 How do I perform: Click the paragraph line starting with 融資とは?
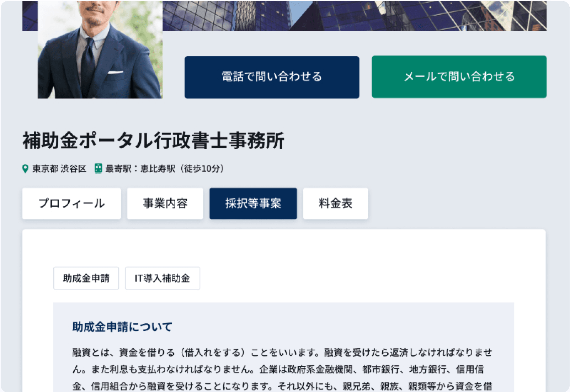tap(282, 353)
